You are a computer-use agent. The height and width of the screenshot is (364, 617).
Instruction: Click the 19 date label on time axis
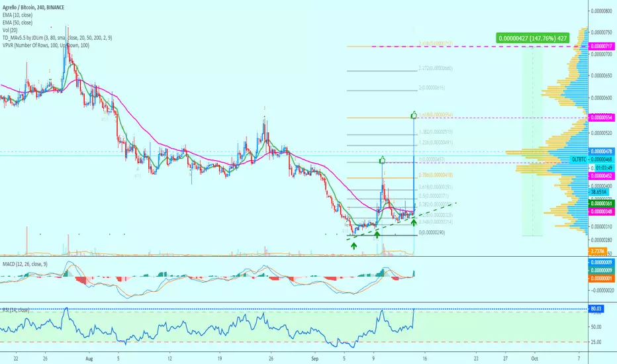(220, 359)
